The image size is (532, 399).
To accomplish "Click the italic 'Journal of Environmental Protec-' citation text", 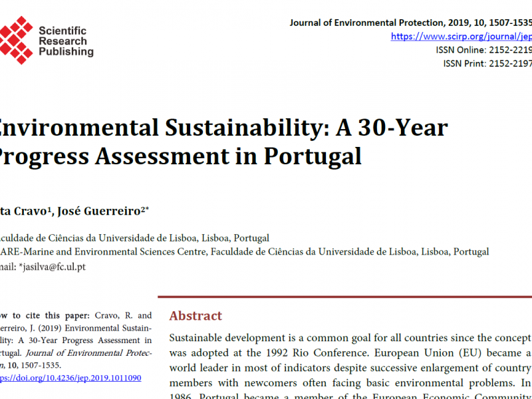I will (89, 353).
